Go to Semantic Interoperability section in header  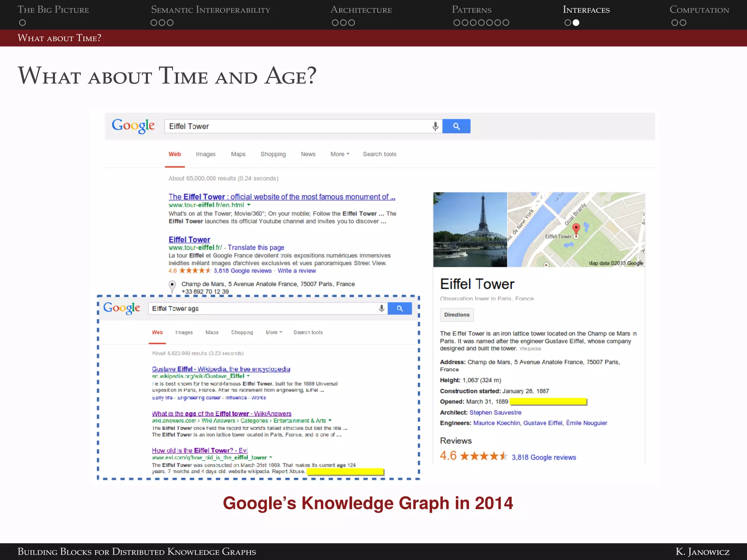point(210,10)
